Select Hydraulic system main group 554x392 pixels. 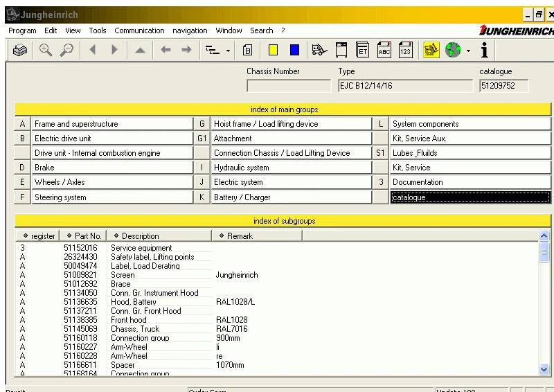pos(291,167)
